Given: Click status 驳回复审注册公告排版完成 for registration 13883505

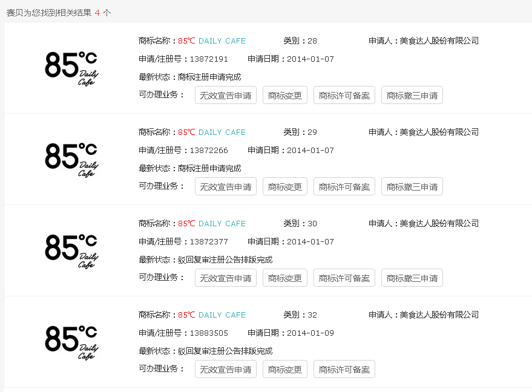Looking at the screenshot, I should click(x=225, y=351).
